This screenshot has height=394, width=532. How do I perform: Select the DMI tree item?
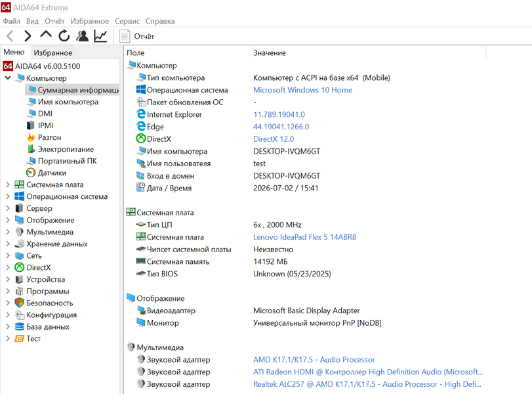(x=45, y=114)
